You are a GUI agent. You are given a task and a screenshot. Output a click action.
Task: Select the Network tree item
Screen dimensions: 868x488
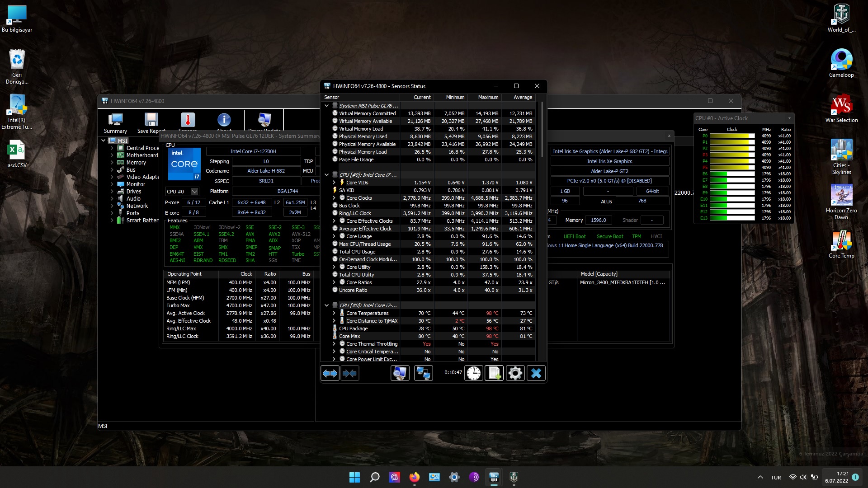137,206
